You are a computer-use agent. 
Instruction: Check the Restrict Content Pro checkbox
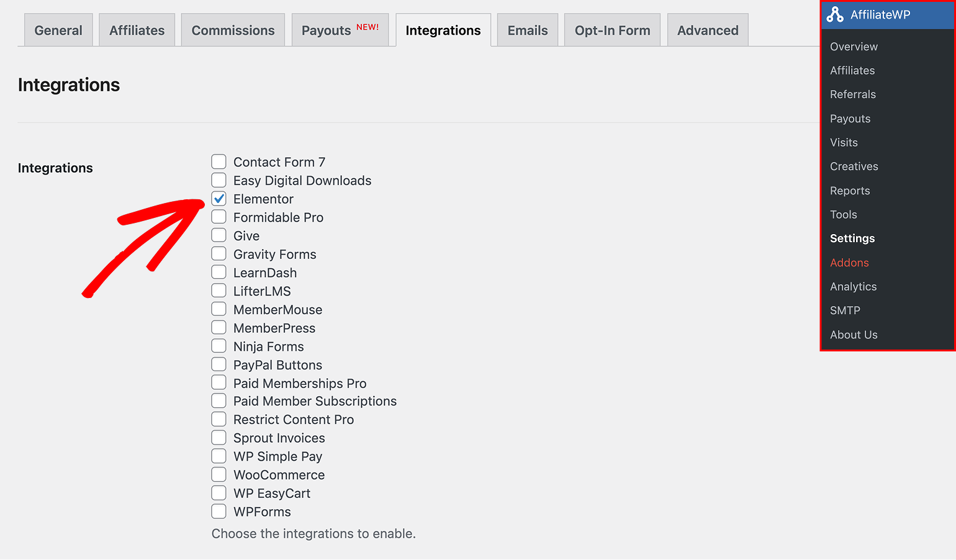pyautogui.click(x=219, y=419)
